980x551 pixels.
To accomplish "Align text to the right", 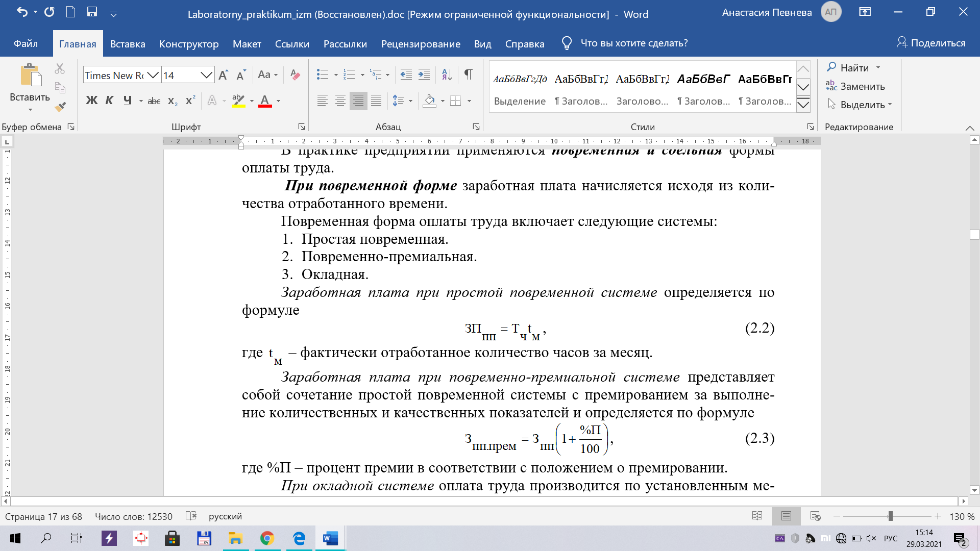I will tap(358, 101).
